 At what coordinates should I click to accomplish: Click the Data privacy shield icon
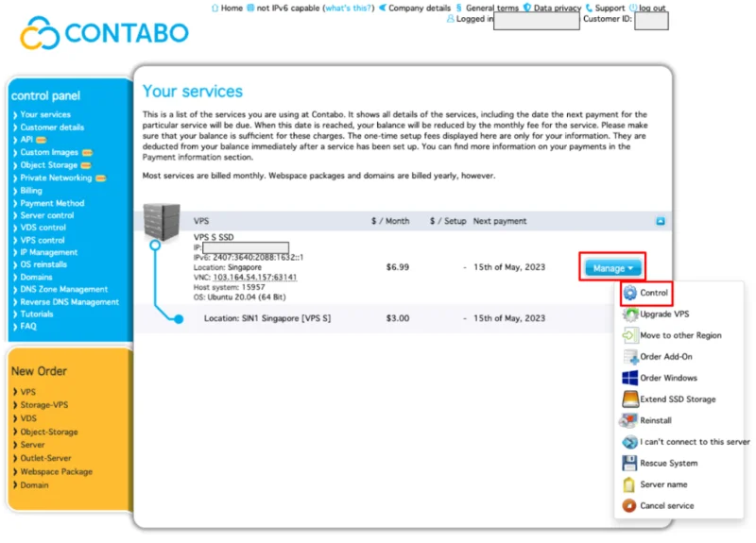[527, 8]
